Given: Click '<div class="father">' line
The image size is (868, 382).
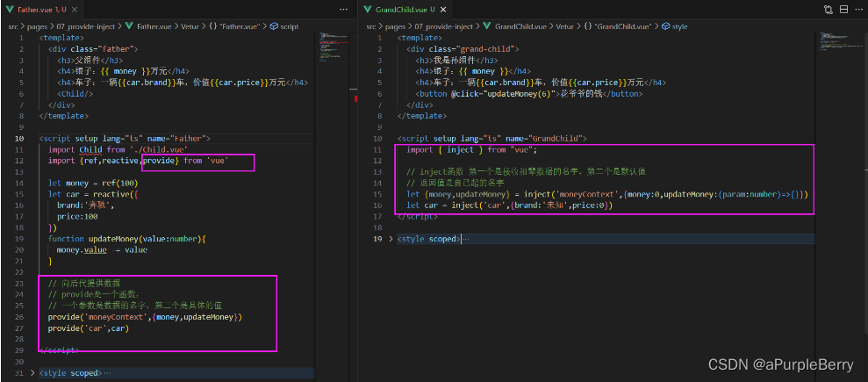Looking at the screenshot, I should point(94,48).
